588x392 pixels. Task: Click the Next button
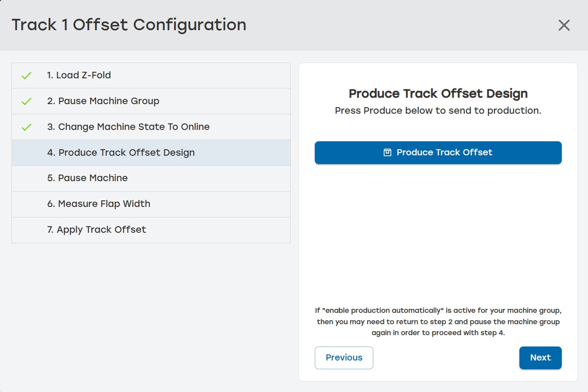tap(540, 357)
